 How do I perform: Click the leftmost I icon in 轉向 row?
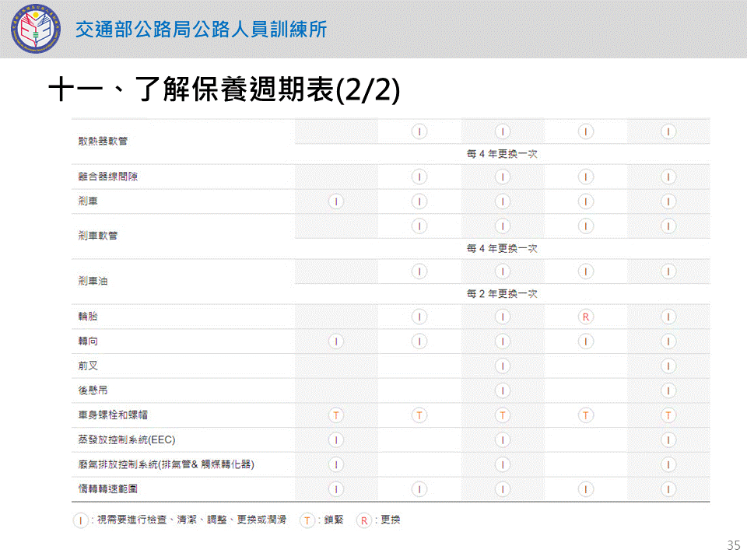[336, 341]
